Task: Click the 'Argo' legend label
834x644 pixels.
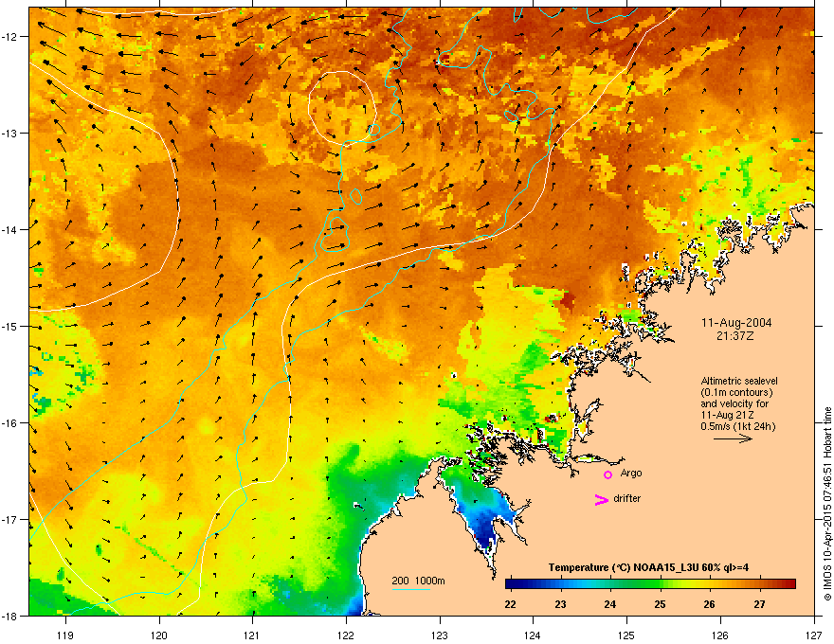Action: 631,473
